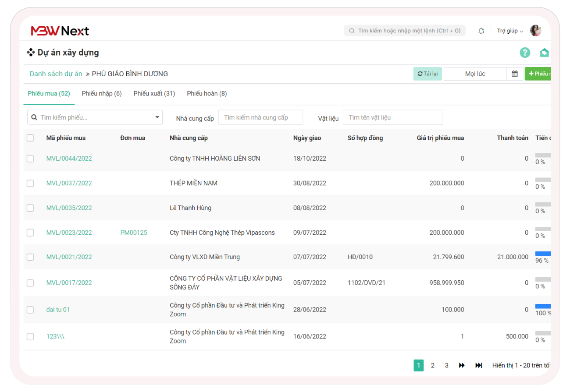The height and width of the screenshot is (392, 570).
Task: Select the checkbox for MVL/0021/2022 row
Action: coord(30,257)
